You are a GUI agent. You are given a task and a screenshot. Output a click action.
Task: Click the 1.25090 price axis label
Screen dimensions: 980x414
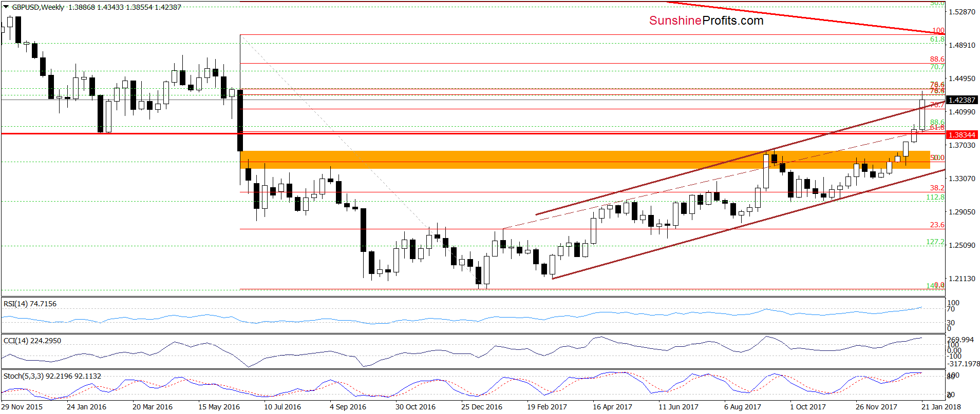click(962, 245)
